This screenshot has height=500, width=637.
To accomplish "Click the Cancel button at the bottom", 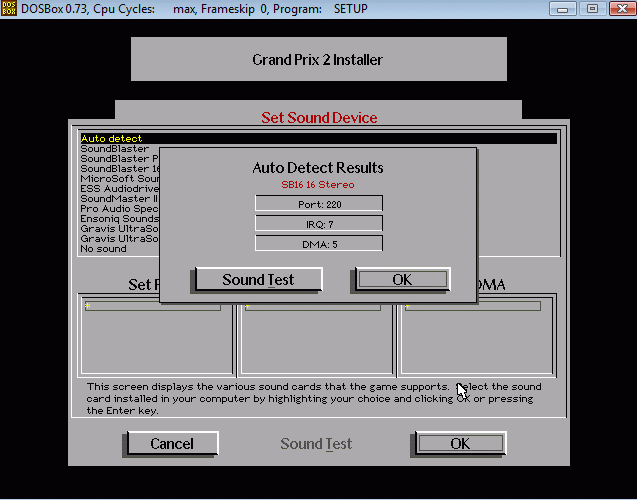I will [172, 444].
